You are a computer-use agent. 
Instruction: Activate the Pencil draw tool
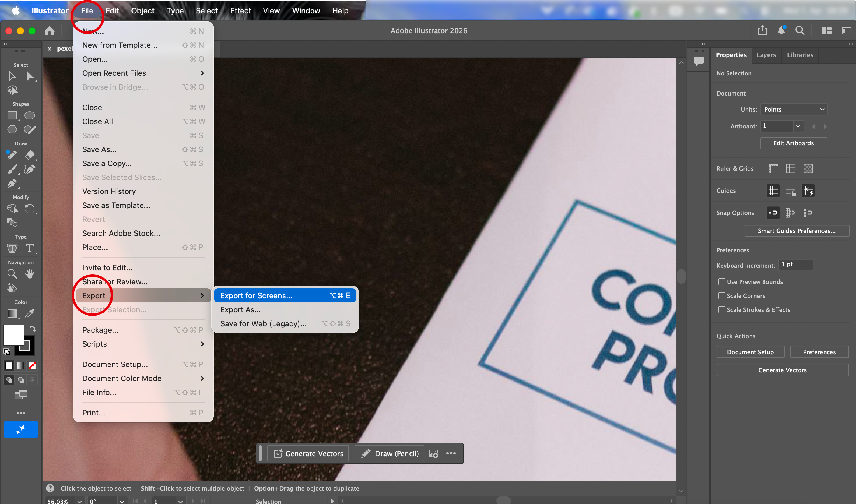pyautogui.click(x=12, y=155)
